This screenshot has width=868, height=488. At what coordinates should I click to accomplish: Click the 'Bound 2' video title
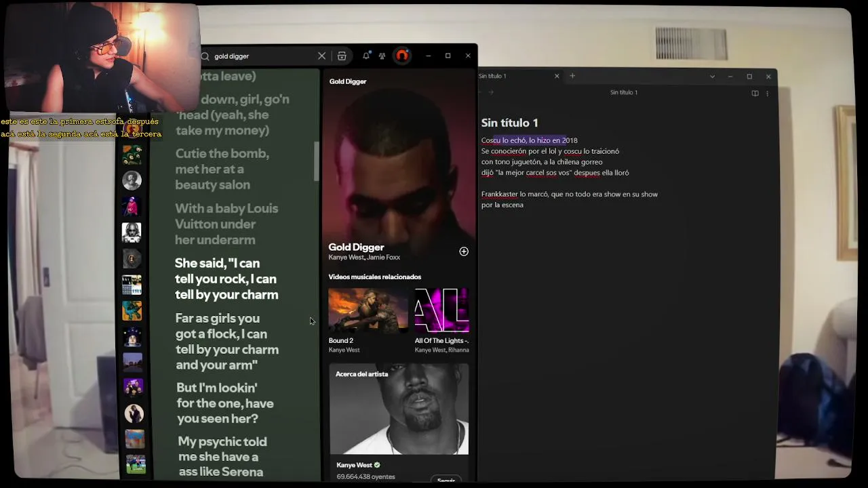click(341, 341)
